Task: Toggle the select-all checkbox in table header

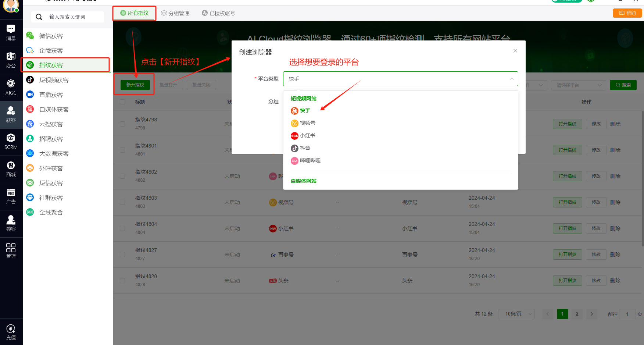Action: click(122, 102)
